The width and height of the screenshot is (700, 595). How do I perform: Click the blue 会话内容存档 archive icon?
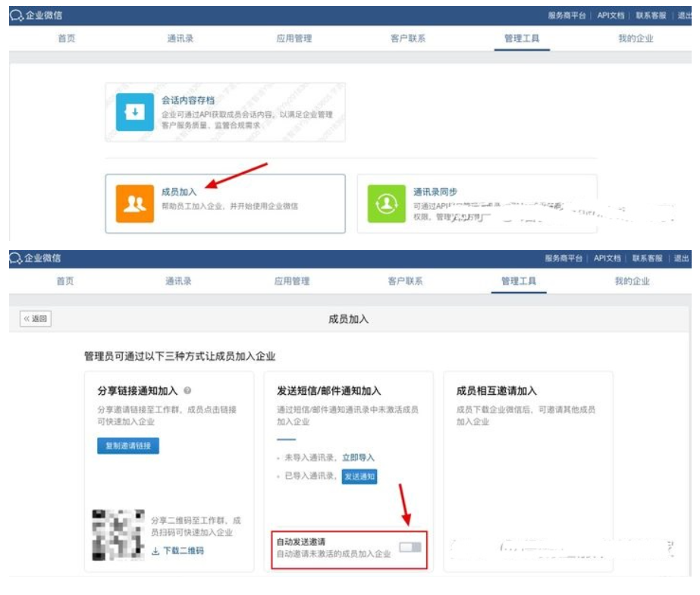tap(135, 112)
